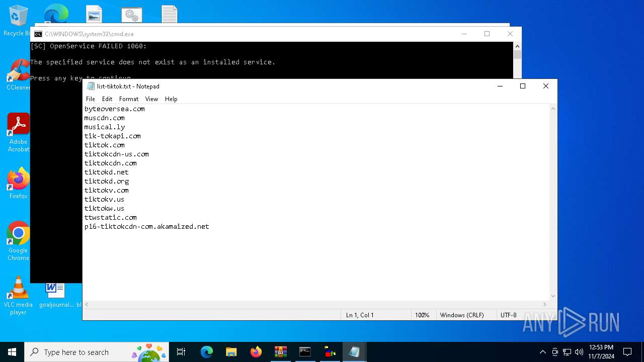Click the Ln 1, Col 1 status entry
Image resolution: width=644 pixels, height=362 pixels.
(360, 315)
